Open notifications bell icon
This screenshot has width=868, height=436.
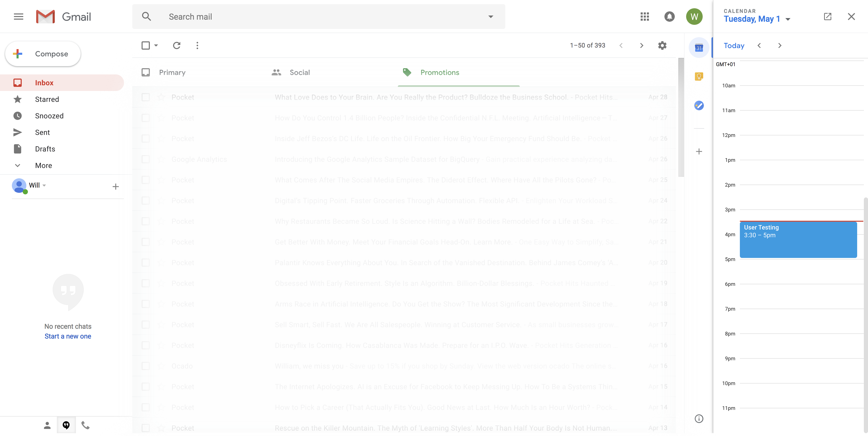pos(669,17)
